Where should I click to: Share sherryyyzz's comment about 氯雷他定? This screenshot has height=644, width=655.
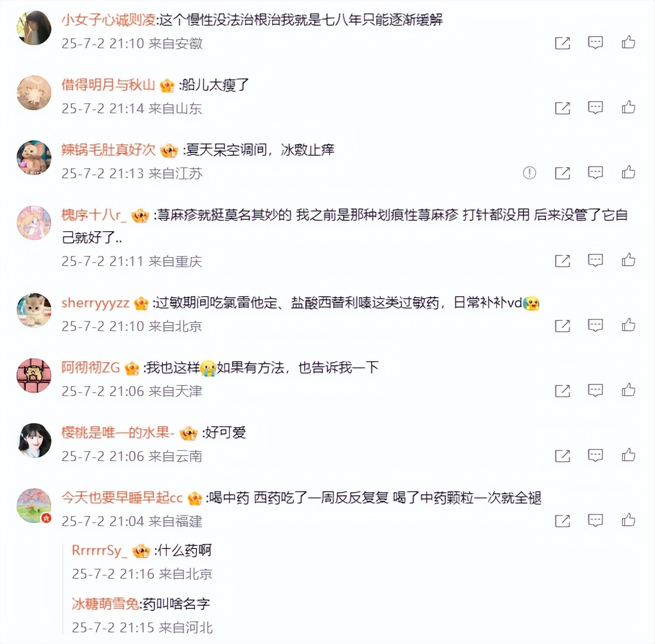[562, 326]
